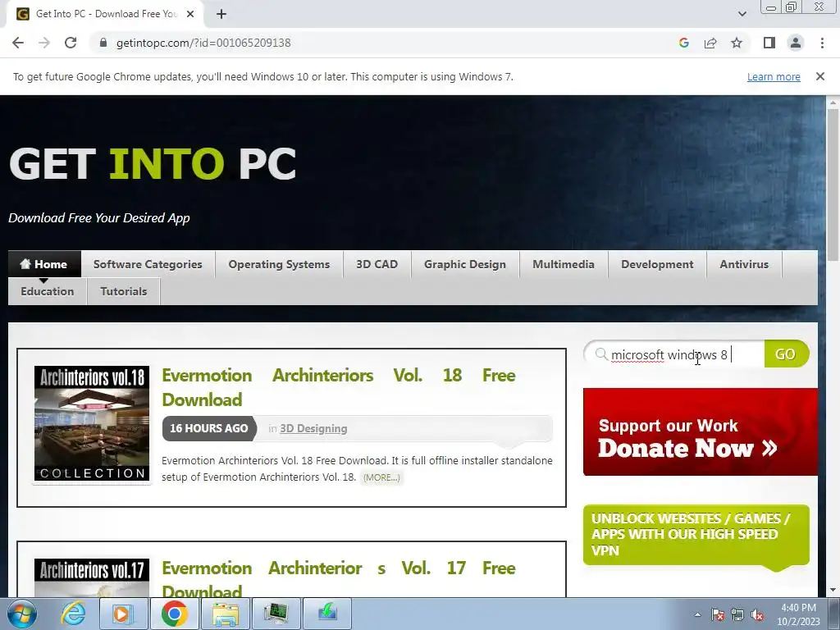Open the Archinteriors vol.17 thumbnail
840x630 pixels.
coord(92,577)
